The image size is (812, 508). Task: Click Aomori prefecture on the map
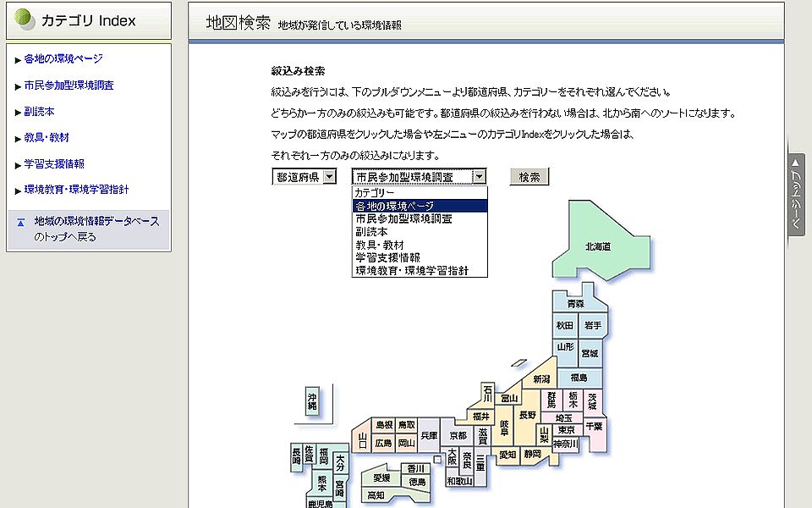(x=575, y=303)
